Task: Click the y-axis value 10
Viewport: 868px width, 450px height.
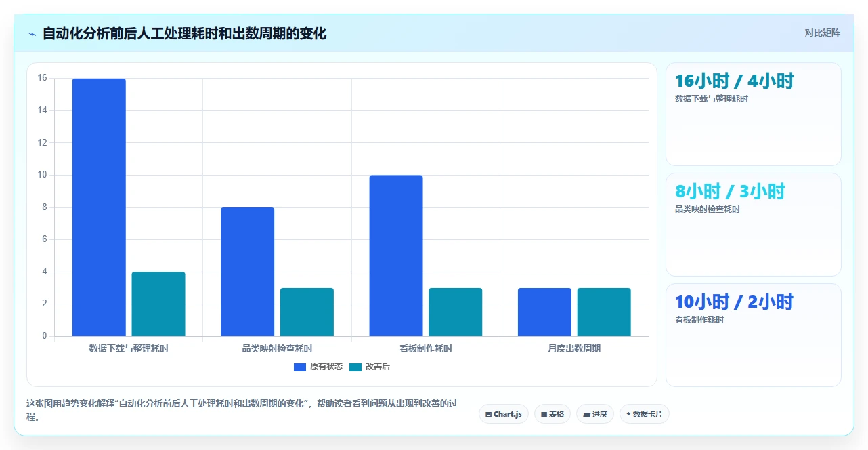Action: [42, 175]
